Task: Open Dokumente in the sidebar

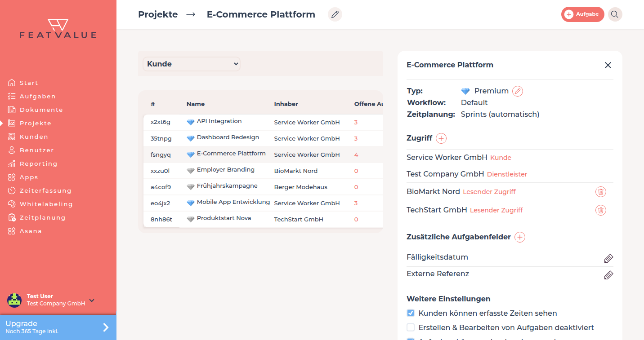Action: [35, 110]
